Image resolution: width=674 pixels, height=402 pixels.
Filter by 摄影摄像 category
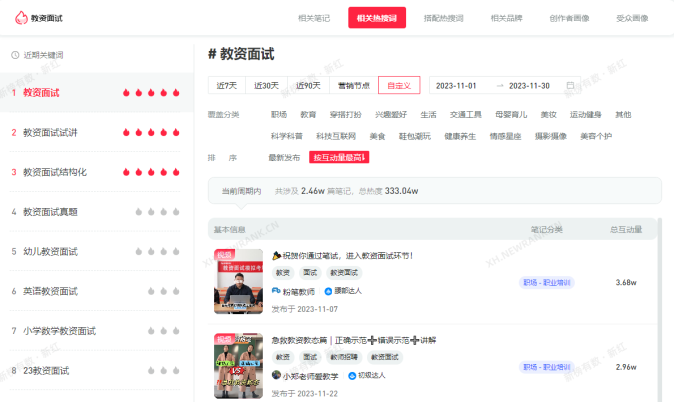click(551, 136)
